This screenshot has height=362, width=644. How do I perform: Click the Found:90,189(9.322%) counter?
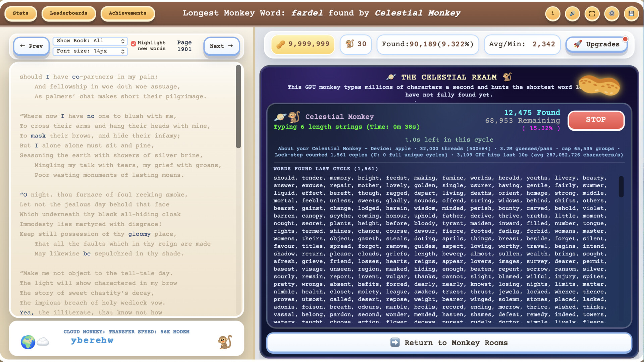pyautogui.click(x=427, y=44)
